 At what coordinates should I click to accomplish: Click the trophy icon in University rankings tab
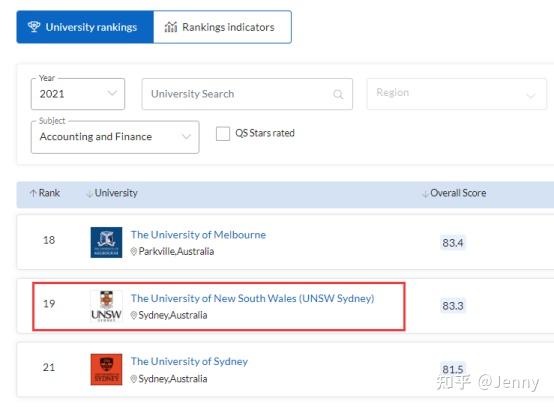(34, 26)
